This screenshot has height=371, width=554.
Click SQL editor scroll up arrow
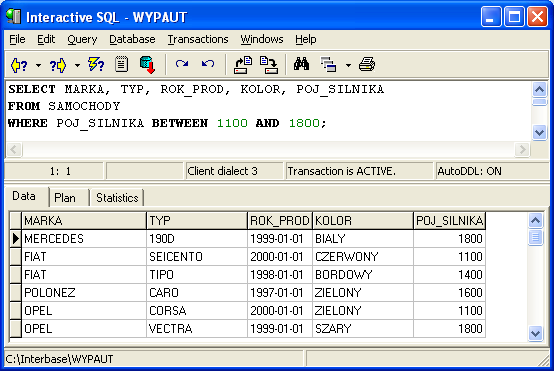click(539, 89)
